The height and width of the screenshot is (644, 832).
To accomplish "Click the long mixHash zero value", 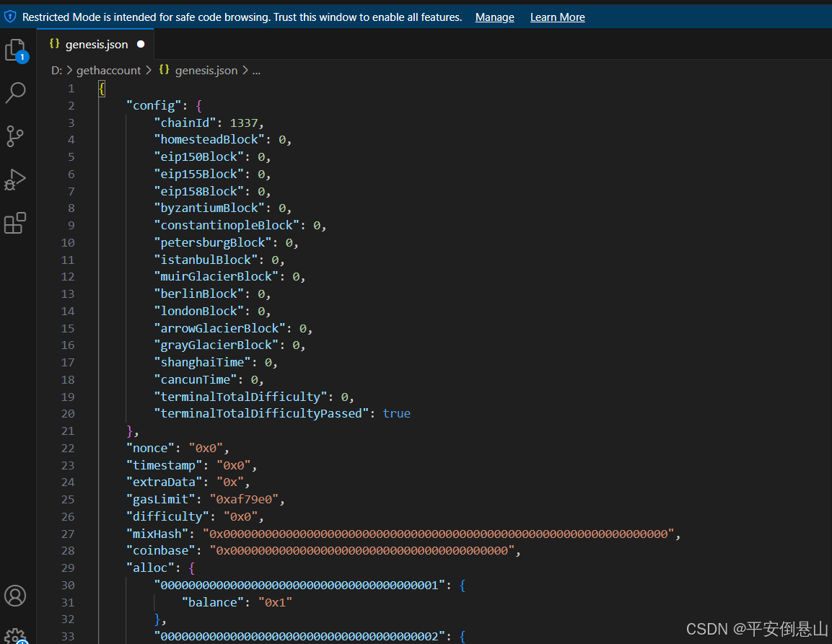I will coord(438,534).
